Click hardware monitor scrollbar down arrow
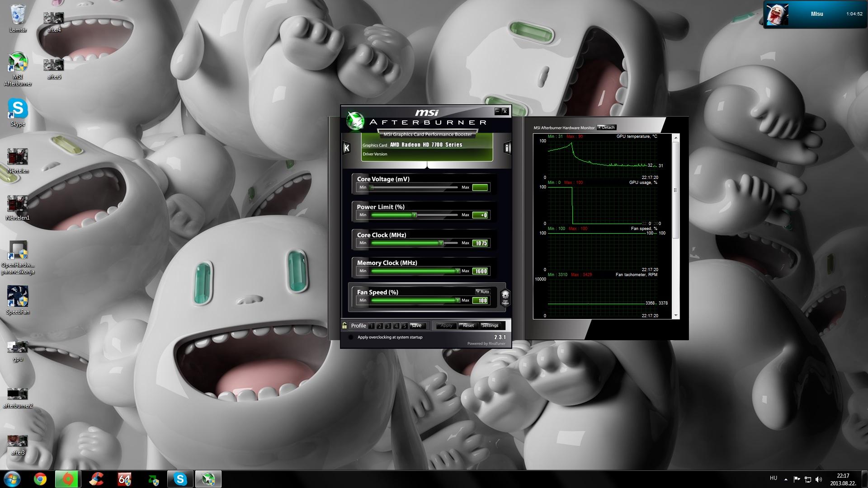 point(676,315)
